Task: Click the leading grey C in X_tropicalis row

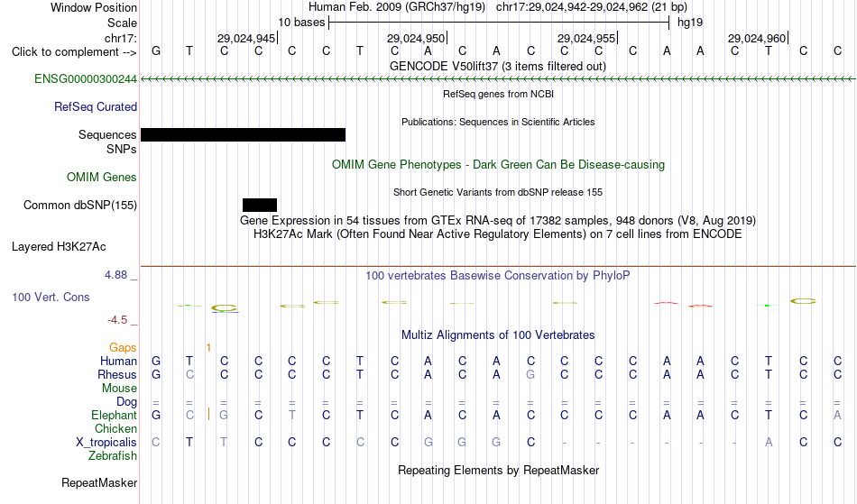Action: 156,443
